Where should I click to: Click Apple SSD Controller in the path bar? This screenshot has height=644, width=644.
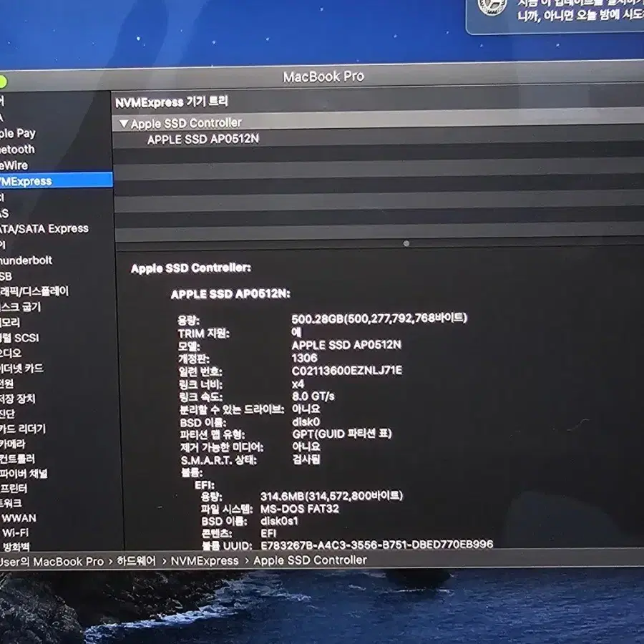pyautogui.click(x=310, y=560)
